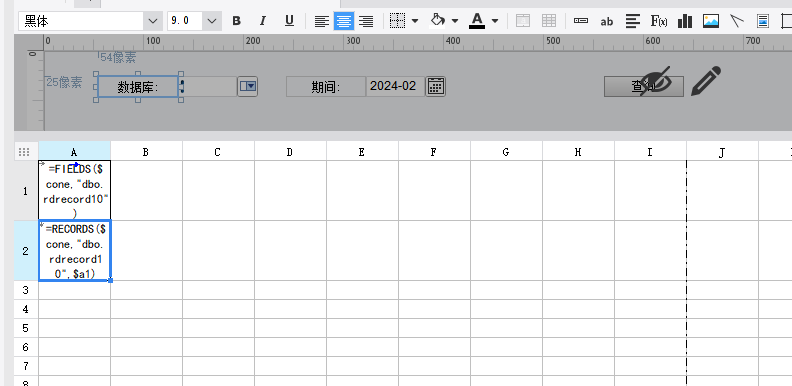Select column C header
Viewport: 792px width, 386px height.
click(218, 152)
